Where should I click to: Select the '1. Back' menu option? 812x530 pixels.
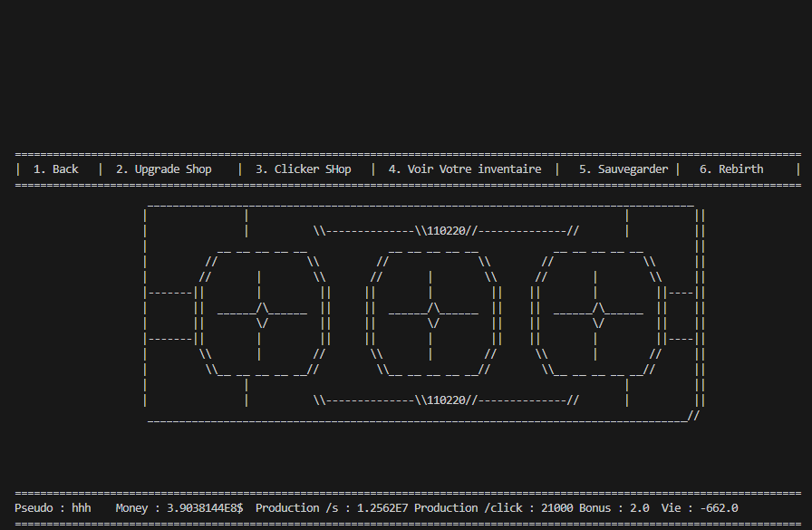(x=55, y=169)
